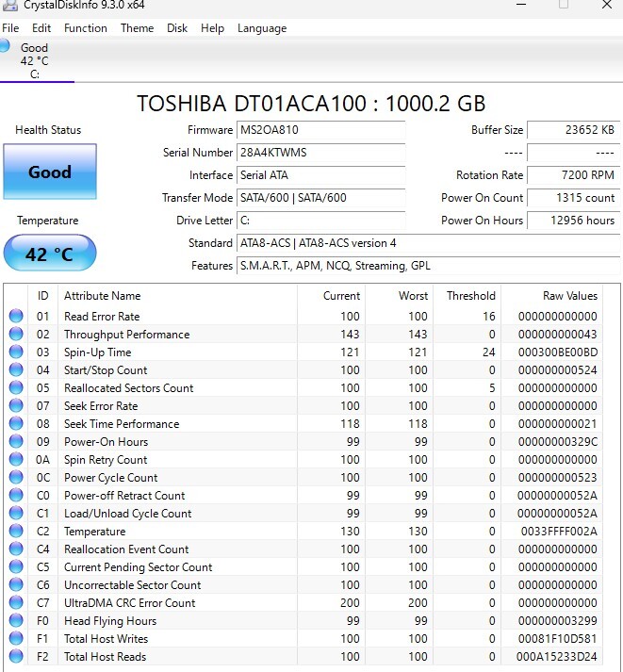Open the Edit menu
The width and height of the screenshot is (623, 672).
[x=41, y=28]
